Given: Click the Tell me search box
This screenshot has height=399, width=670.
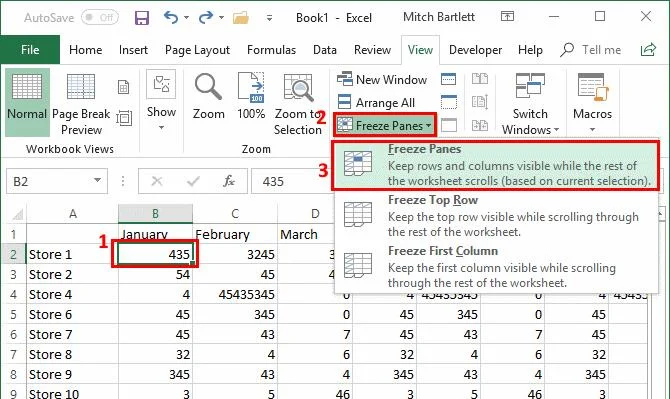Looking at the screenshot, I should [591, 50].
